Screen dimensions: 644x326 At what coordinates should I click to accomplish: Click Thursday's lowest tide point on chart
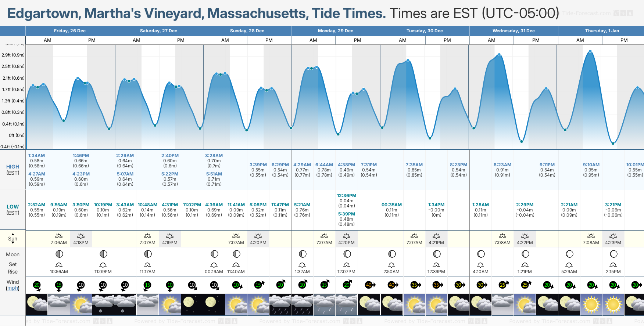pyautogui.click(x=613, y=143)
